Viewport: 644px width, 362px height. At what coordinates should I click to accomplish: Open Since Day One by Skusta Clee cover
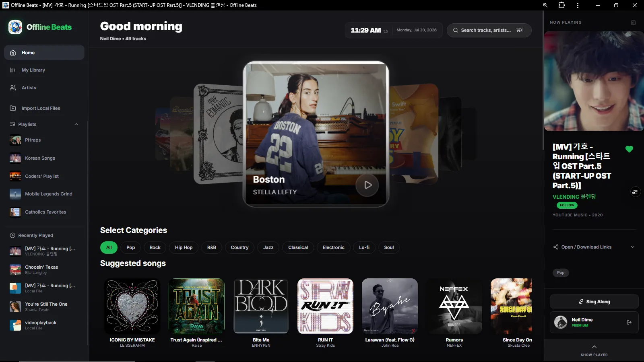(511, 306)
